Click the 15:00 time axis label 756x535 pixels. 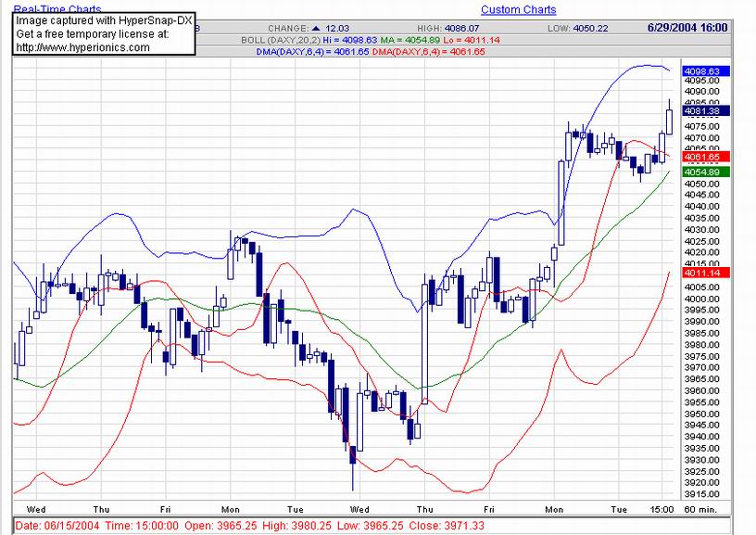coord(661,509)
